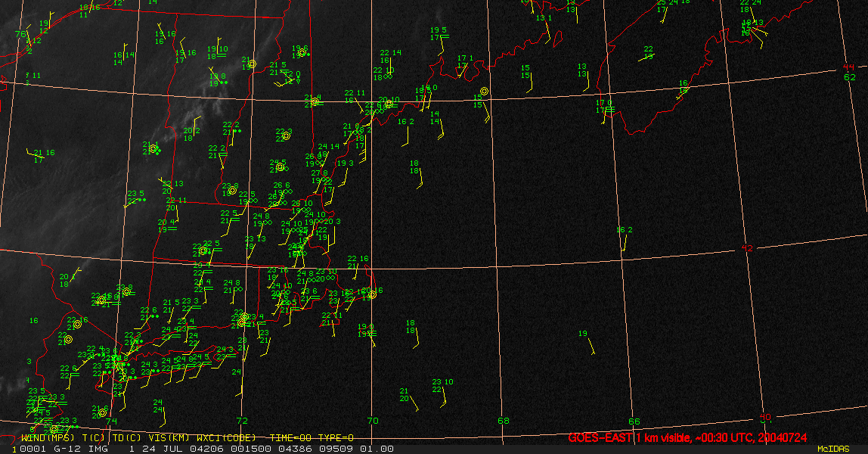Click the 24 JUL date in status line

coord(163,449)
